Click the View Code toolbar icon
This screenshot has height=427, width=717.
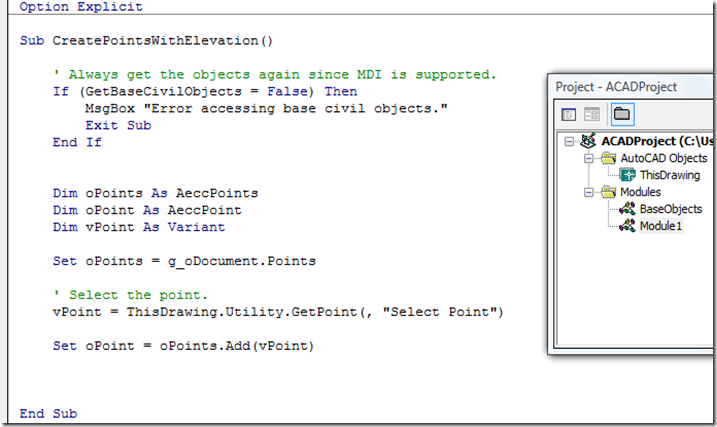pos(568,114)
